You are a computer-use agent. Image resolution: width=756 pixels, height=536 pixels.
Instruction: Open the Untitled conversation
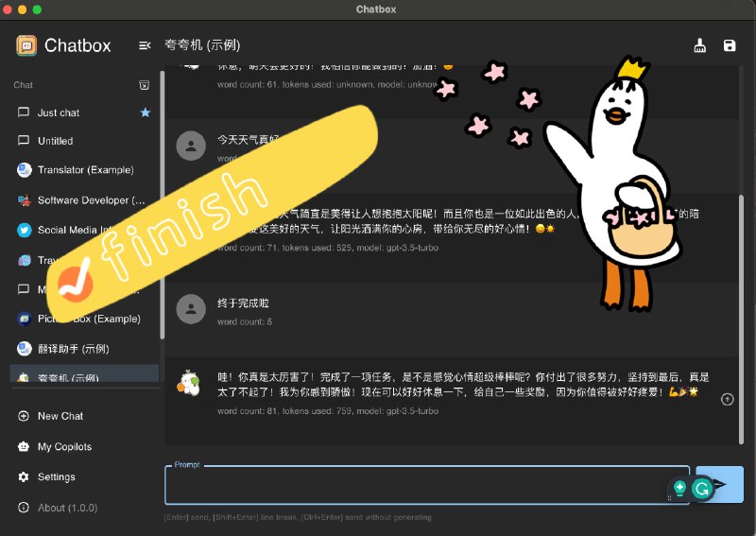click(x=84, y=141)
